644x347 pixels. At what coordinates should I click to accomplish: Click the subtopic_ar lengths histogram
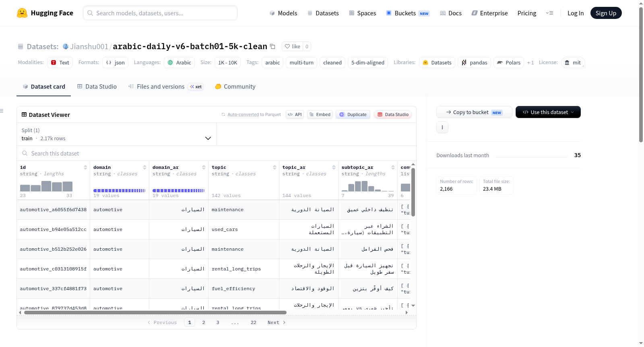coord(368,186)
